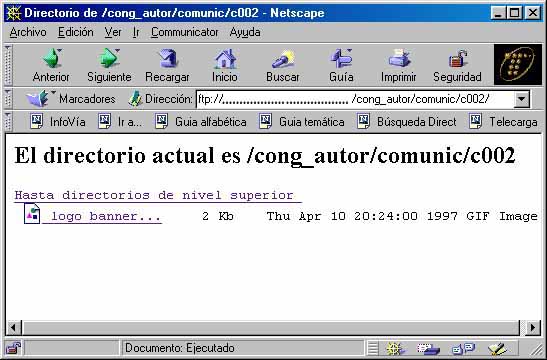Open the 'Ir a...' toolbar bookmark
The width and height of the screenshot is (547, 360).
coord(120,122)
